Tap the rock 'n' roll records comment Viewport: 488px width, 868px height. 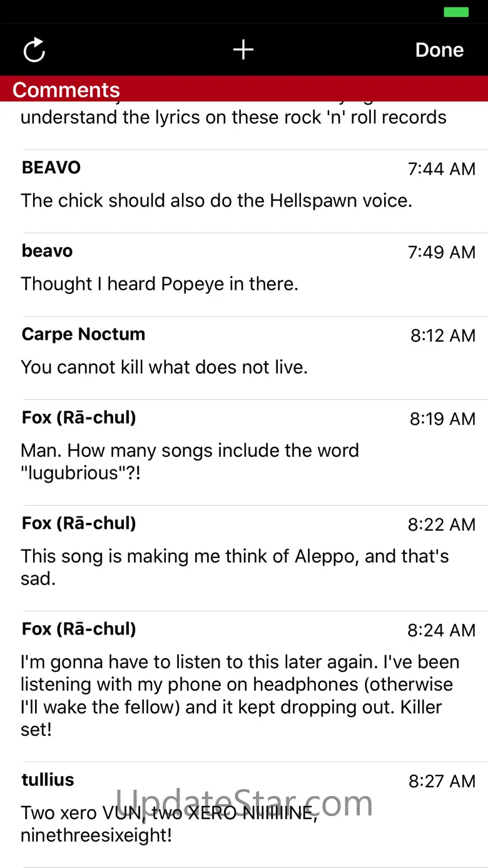[x=233, y=118]
